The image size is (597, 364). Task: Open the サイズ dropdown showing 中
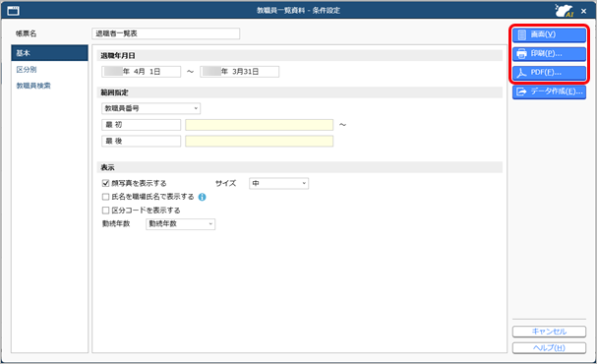pos(278,184)
